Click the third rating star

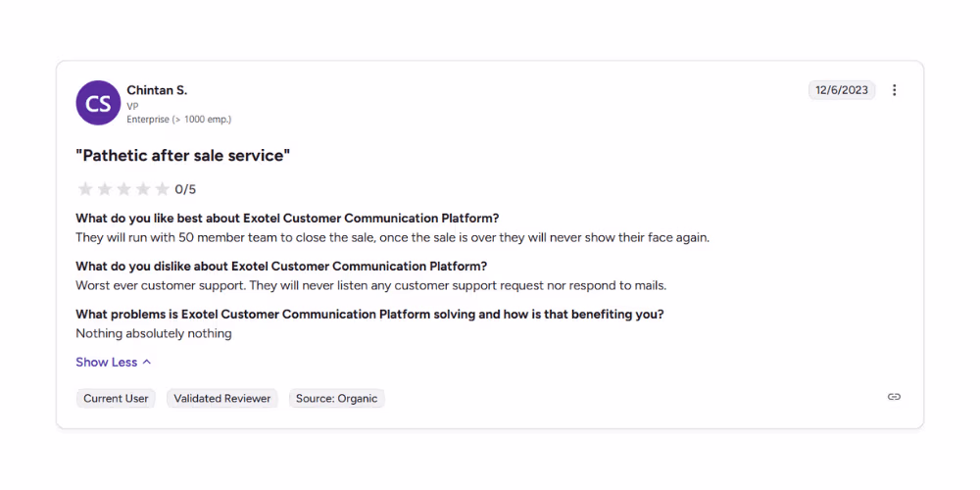tap(123, 189)
